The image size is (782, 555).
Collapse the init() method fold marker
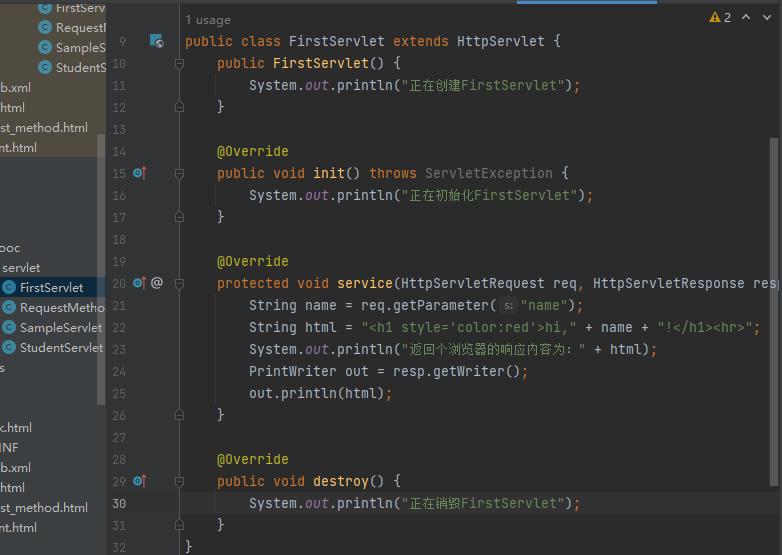[x=180, y=173]
